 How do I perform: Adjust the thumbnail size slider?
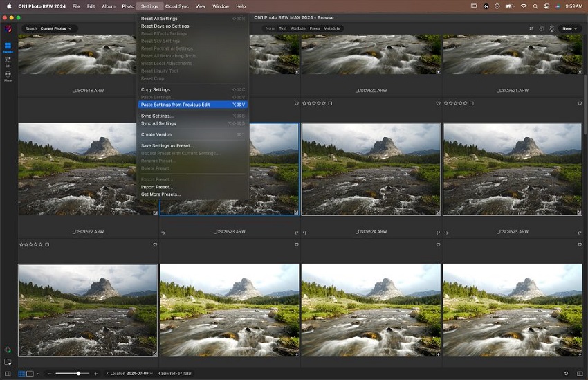pos(78,373)
